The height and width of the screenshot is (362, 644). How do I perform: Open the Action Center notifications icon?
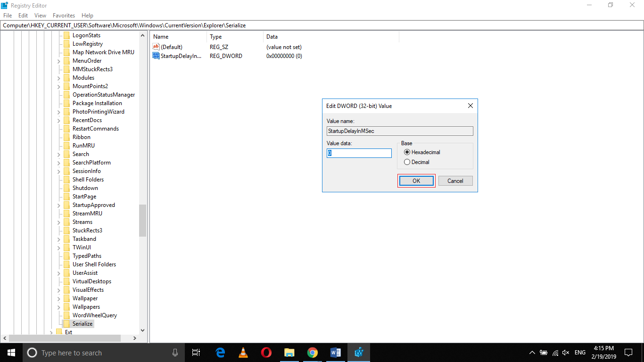(x=628, y=353)
